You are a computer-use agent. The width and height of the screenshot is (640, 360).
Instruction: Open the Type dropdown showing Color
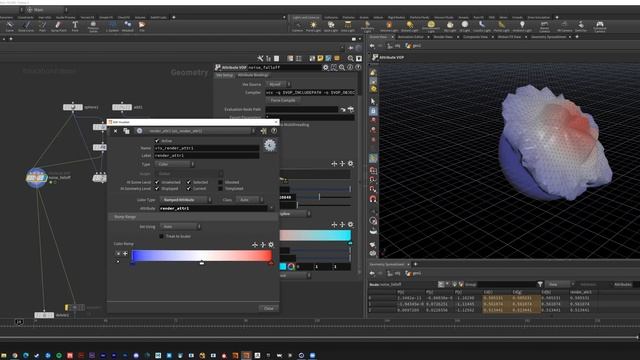pos(175,164)
